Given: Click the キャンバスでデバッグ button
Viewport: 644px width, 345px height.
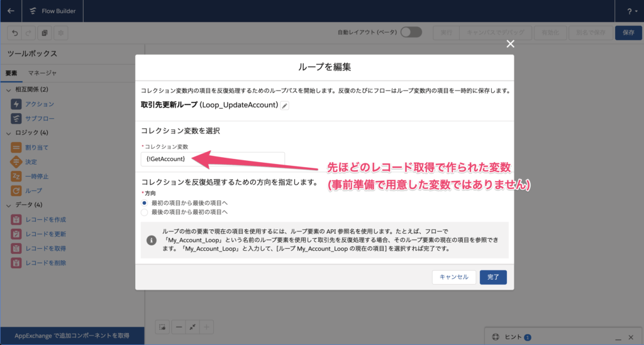Looking at the screenshot, I should [496, 33].
